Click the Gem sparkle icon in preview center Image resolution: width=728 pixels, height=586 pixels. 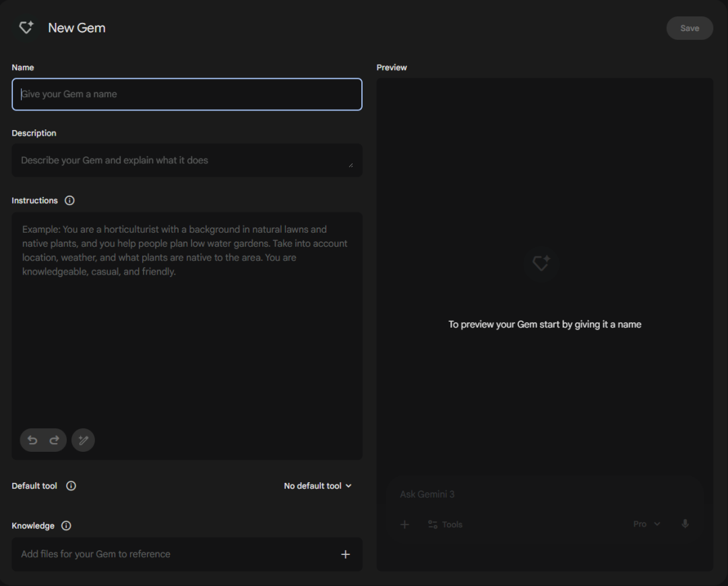click(x=541, y=263)
